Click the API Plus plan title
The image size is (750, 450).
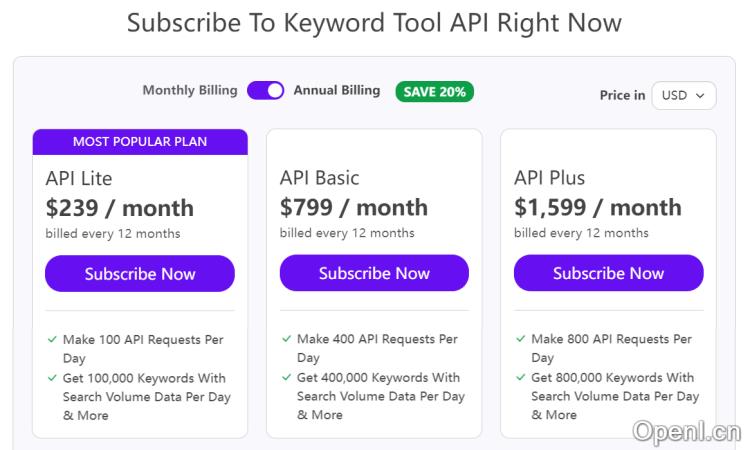549,179
